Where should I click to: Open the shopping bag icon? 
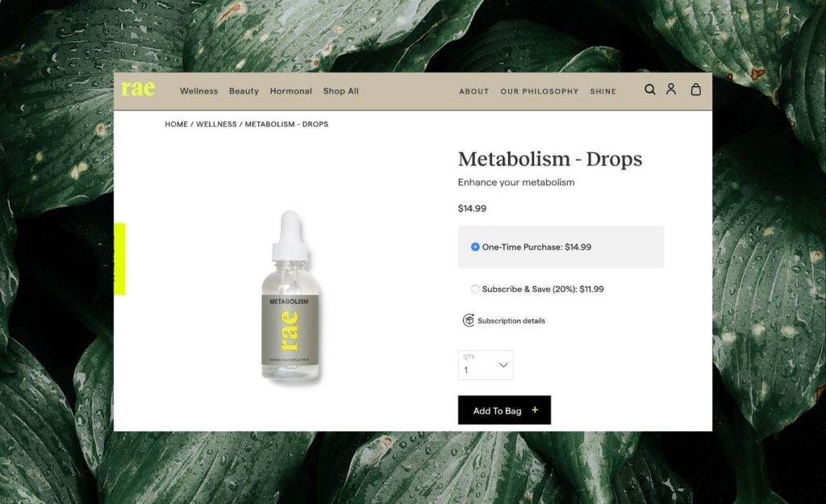696,90
